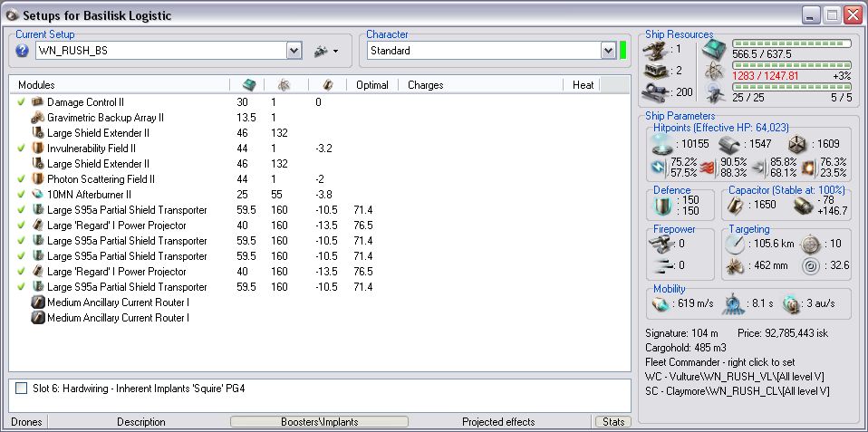Click the launcher hardpoints icon
The width and height of the screenshot is (868, 432).
pos(655,71)
